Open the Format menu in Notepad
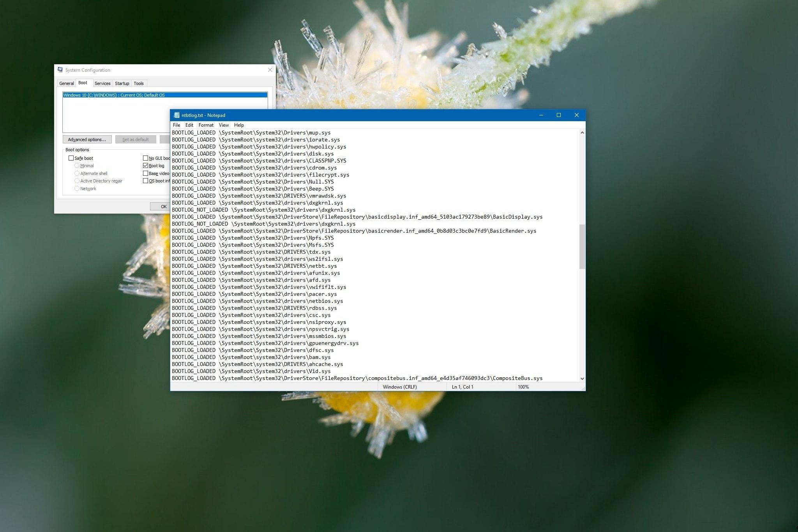Viewport: 798px width, 532px height. click(206, 125)
